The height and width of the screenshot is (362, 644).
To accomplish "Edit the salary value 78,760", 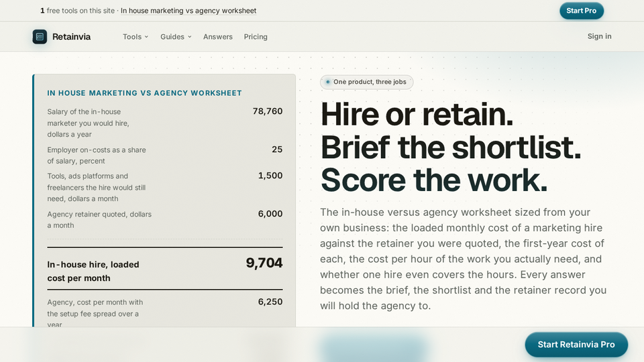I will [x=268, y=111].
